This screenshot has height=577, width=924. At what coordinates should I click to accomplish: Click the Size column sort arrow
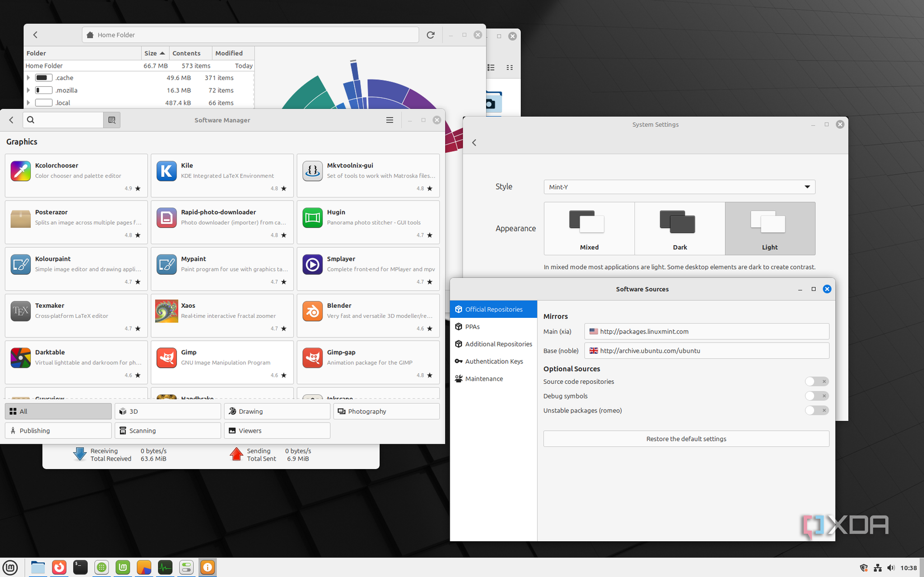coord(162,53)
